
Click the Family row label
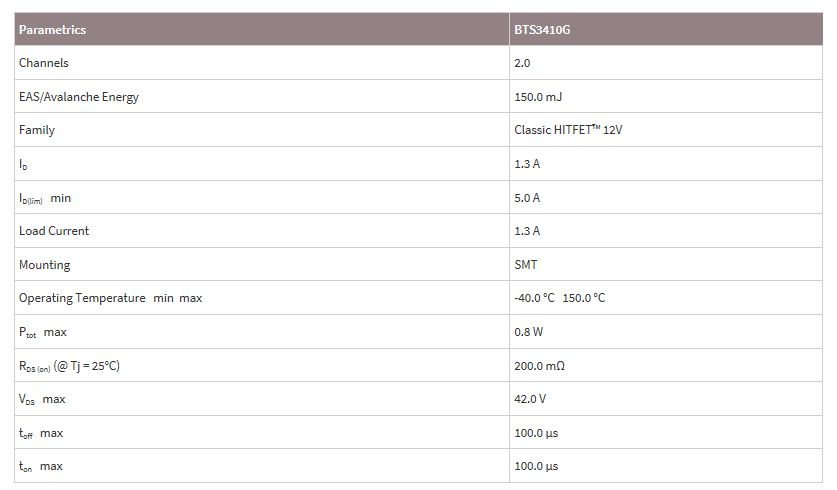[37, 130]
